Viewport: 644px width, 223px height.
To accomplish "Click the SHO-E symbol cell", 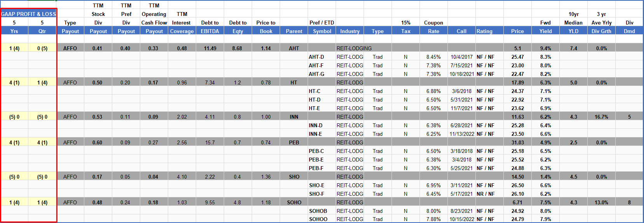I will pyautogui.click(x=317, y=185).
